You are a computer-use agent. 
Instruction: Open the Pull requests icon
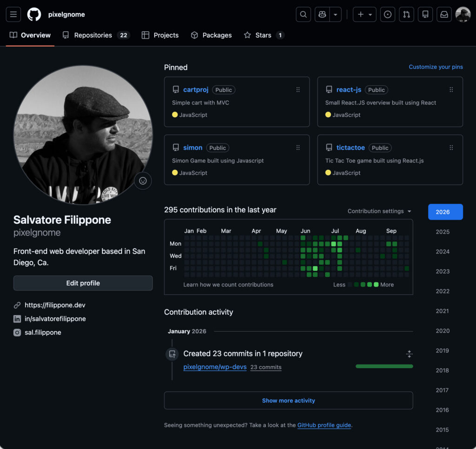[406, 14]
